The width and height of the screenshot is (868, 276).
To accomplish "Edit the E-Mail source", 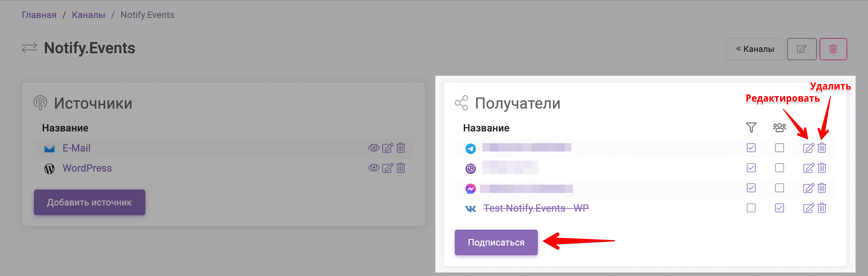I will coord(388,148).
